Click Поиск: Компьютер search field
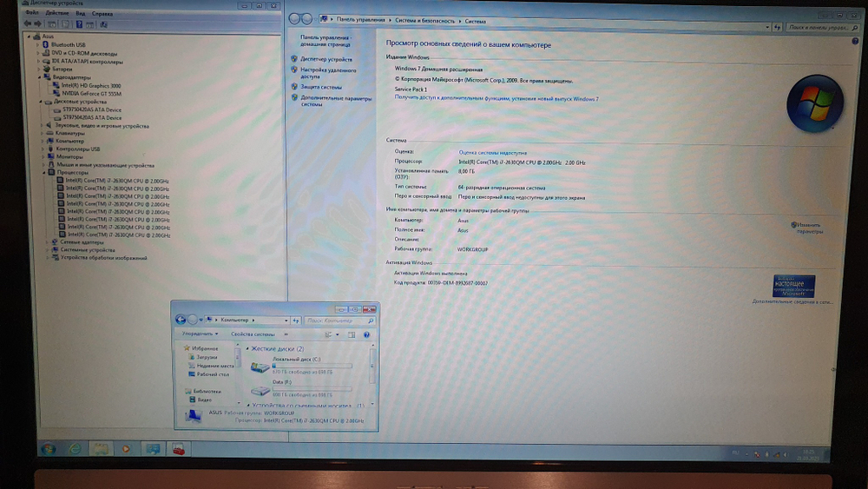The image size is (868, 489). (x=339, y=320)
